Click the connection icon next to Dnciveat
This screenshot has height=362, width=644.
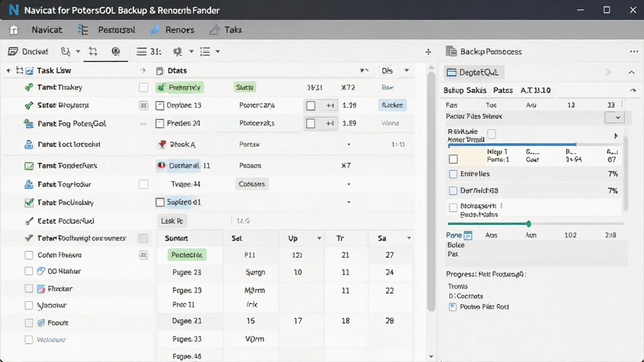[x=65, y=52]
